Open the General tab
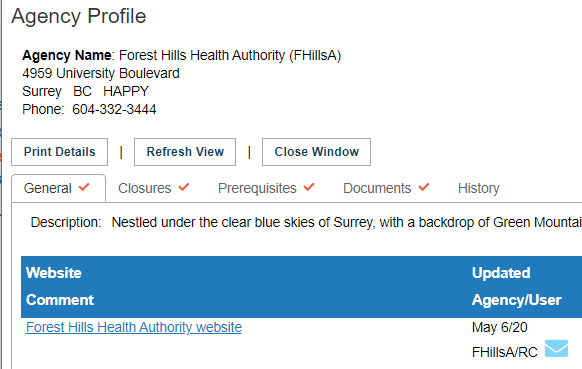582x369 pixels. click(58, 188)
